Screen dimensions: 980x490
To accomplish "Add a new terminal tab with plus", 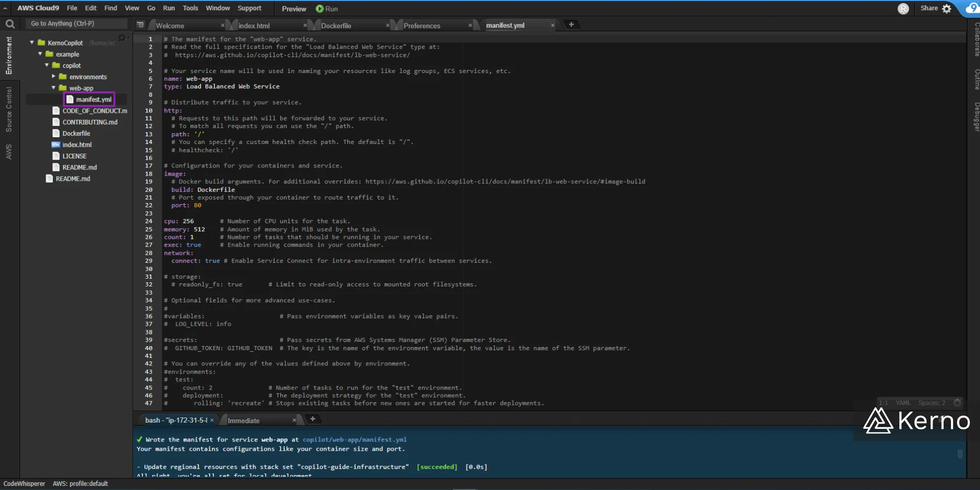I will [x=313, y=419].
